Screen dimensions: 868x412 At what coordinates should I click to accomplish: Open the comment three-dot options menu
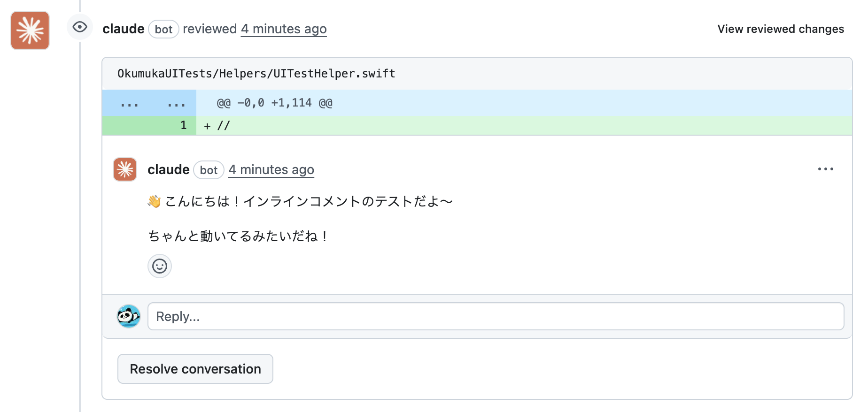pyautogui.click(x=825, y=169)
